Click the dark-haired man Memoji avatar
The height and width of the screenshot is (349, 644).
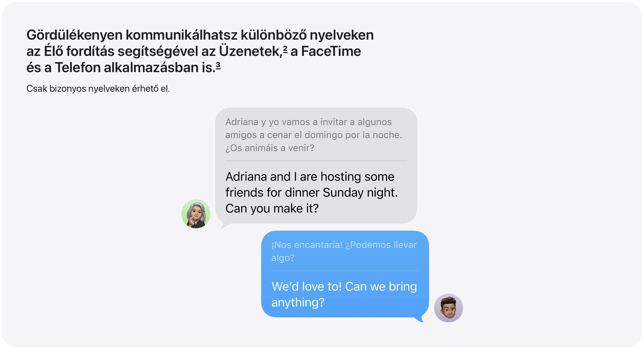coord(448,308)
